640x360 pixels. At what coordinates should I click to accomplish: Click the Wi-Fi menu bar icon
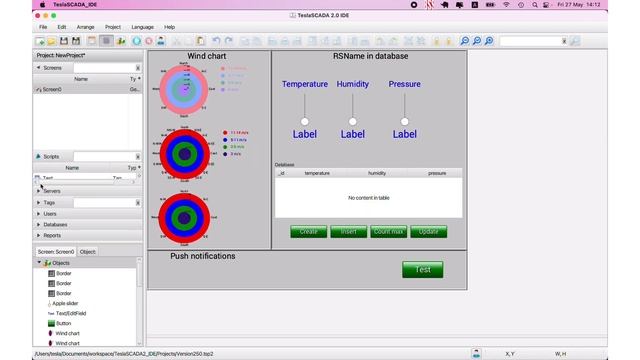tap(506, 5)
